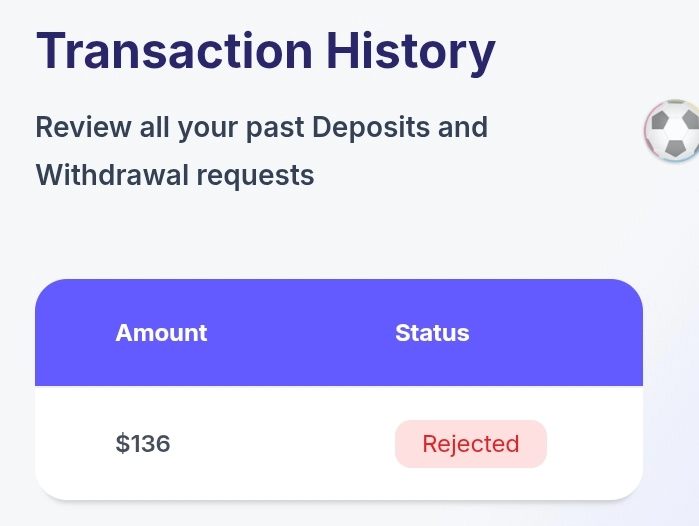Sort by the Status column header
This screenshot has height=526, width=699.
432,333
